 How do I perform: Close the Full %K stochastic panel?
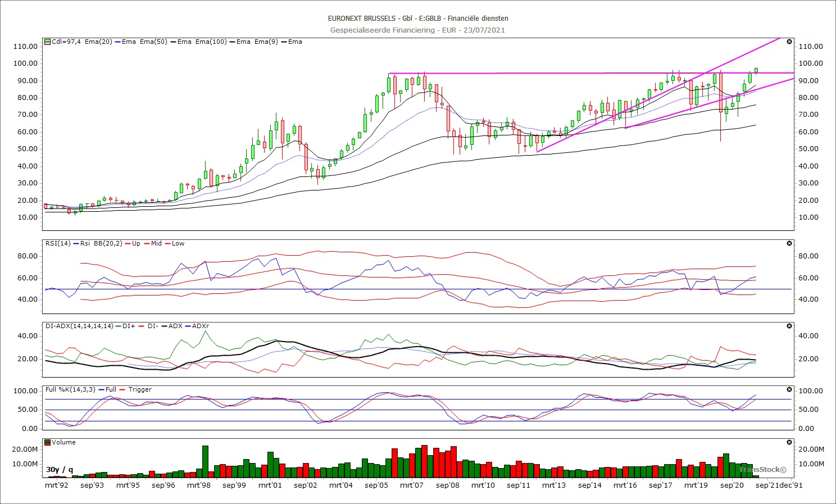click(x=789, y=389)
